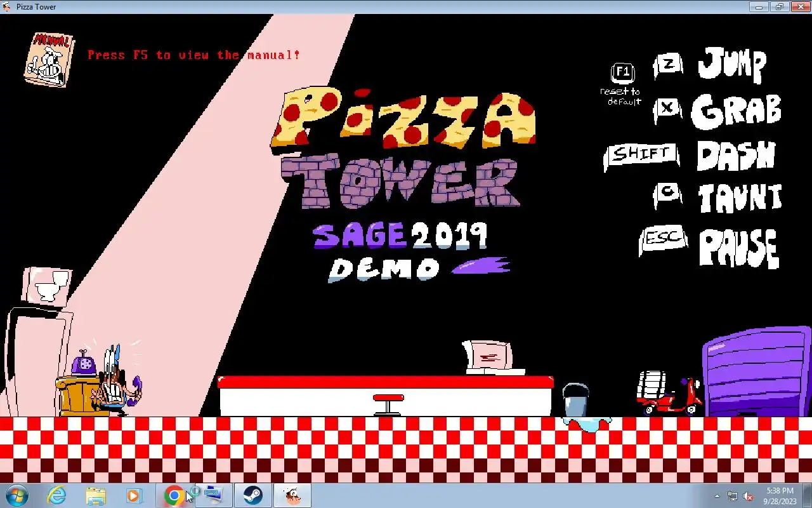Open the network status tray icon
The height and width of the screenshot is (508, 812).
[x=733, y=496]
